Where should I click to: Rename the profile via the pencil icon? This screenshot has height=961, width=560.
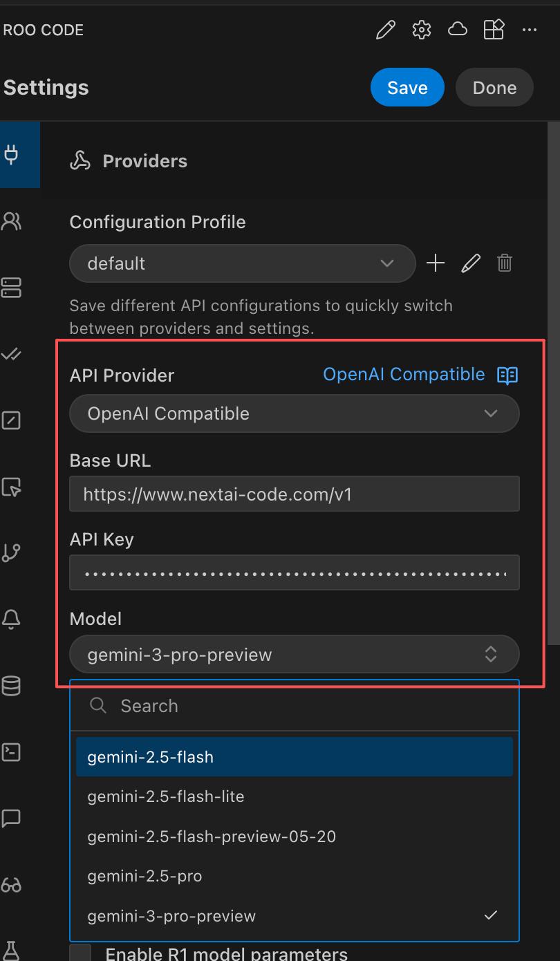click(471, 263)
